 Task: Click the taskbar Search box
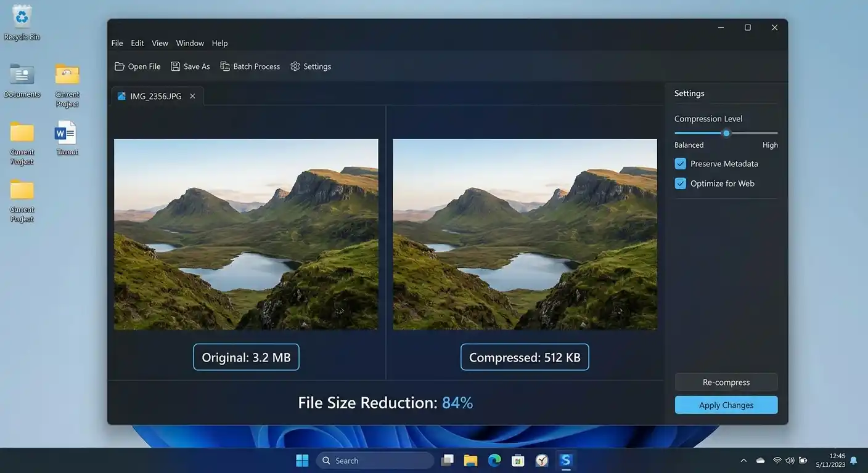(x=375, y=461)
